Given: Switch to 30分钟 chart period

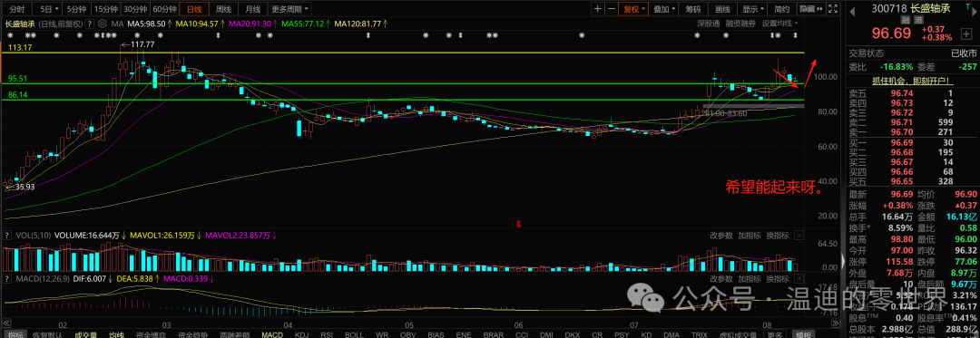Looking at the screenshot, I should pyautogui.click(x=135, y=9).
